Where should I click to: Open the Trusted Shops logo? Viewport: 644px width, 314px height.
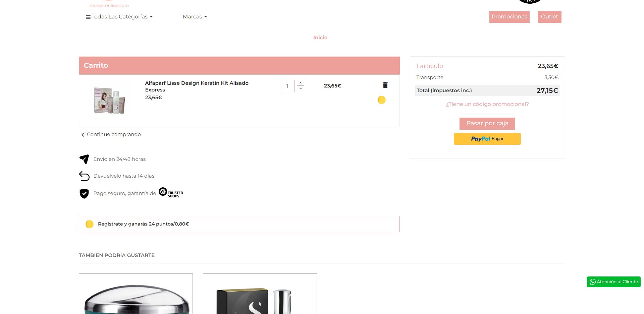pos(171,193)
